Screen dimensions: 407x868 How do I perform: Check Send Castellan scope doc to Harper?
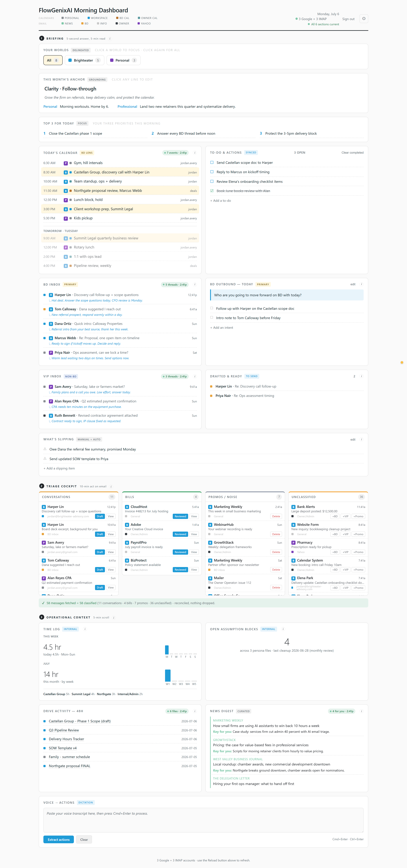(x=212, y=162)
